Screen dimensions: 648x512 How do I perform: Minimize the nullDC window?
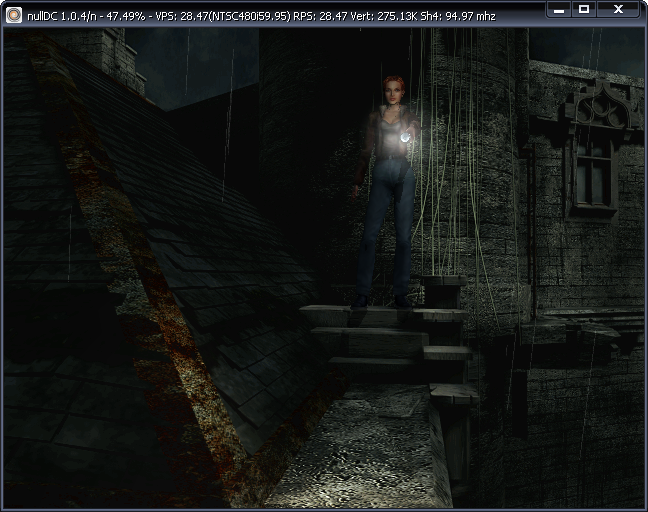click(559, 10)
